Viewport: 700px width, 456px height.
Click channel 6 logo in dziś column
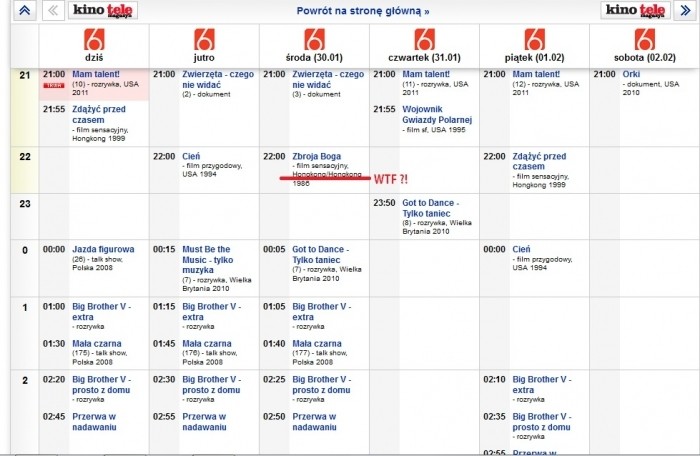[x=93, y=41]
